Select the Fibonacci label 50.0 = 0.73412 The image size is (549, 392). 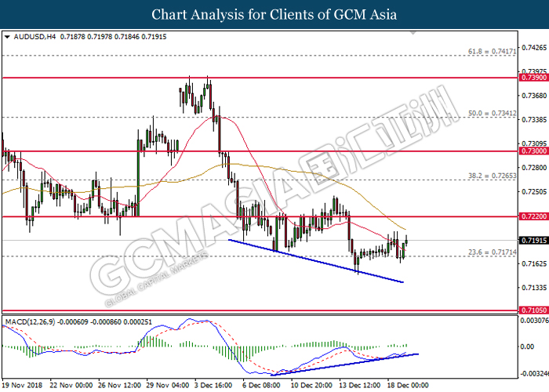pyautogui.click(x=492, y=114)
